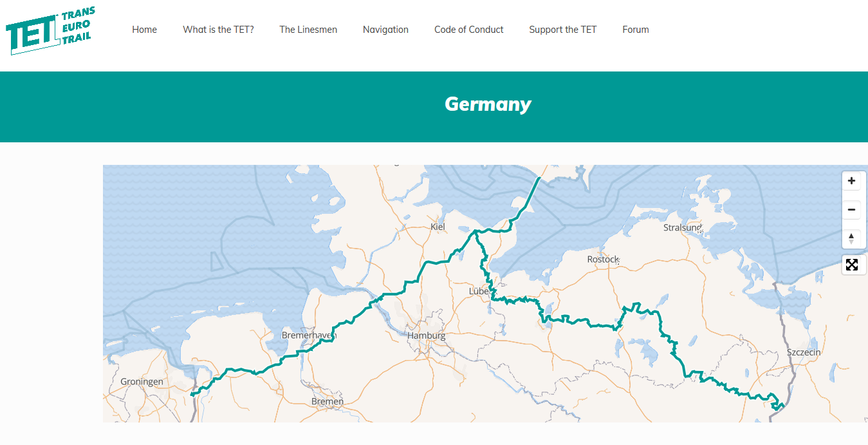Screen dimensions: 868x445
Task: Click the Bremen label on map
Action: pyautogui.click(x=327, y=401)
